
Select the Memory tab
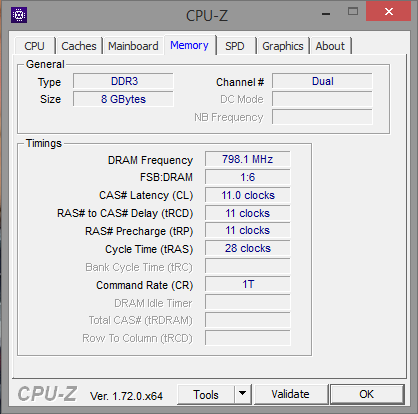(189, 45)
